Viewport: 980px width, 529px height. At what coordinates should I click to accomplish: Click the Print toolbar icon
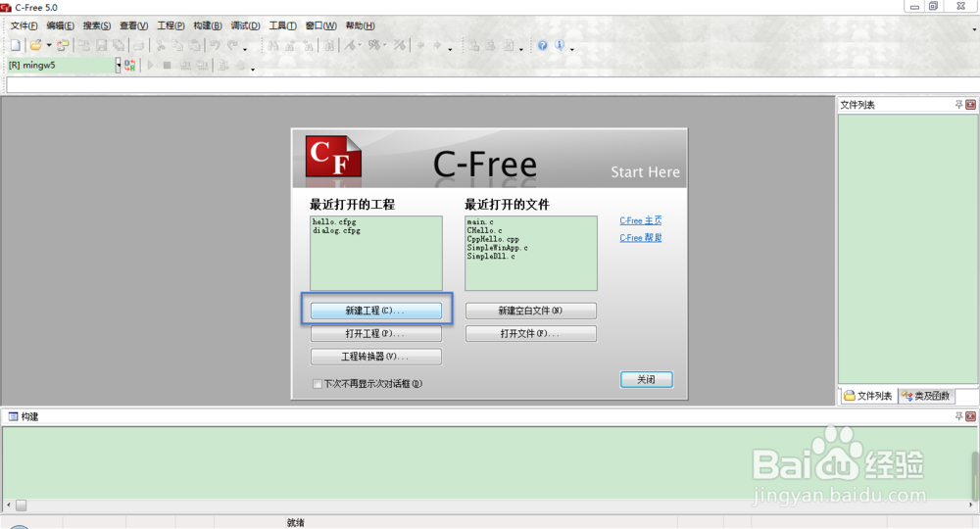[139, 45]
